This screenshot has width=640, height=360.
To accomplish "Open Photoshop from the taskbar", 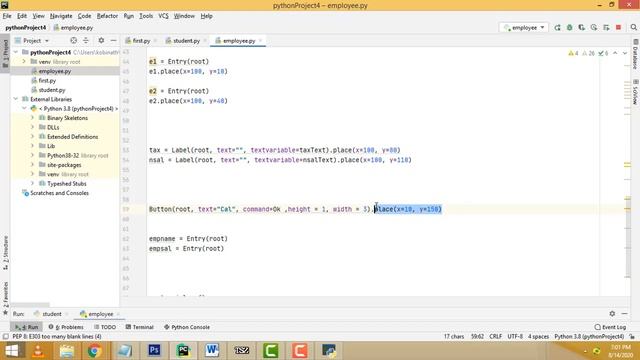I will pyautogui.click(x=154, y=350).
